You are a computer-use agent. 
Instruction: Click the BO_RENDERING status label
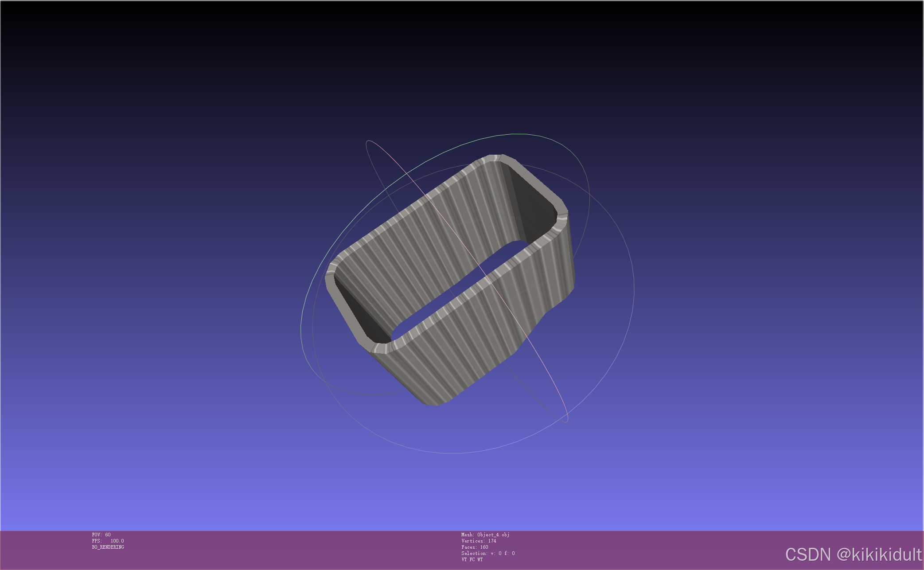[x=108, y=547]
